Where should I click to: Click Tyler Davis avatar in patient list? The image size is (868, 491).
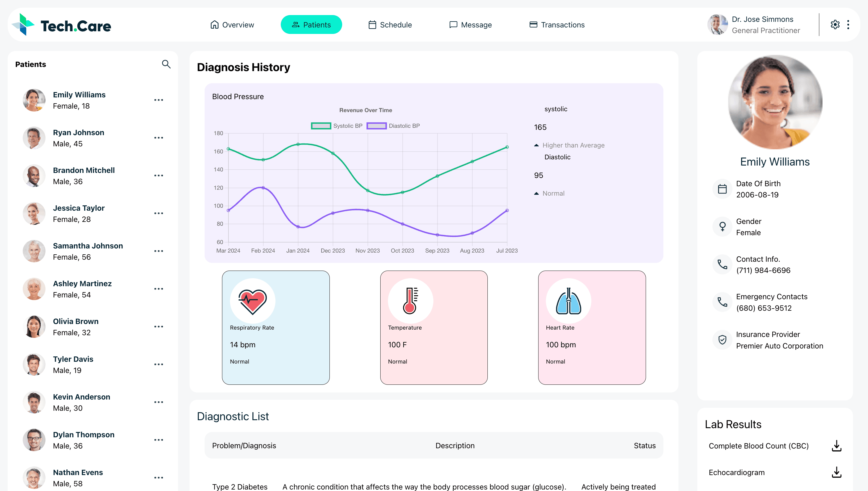point(34,364)
